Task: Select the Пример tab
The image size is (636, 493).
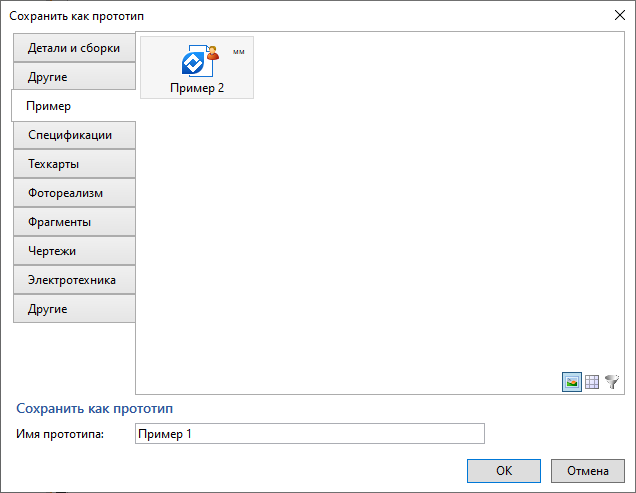Action: point(72,106)
